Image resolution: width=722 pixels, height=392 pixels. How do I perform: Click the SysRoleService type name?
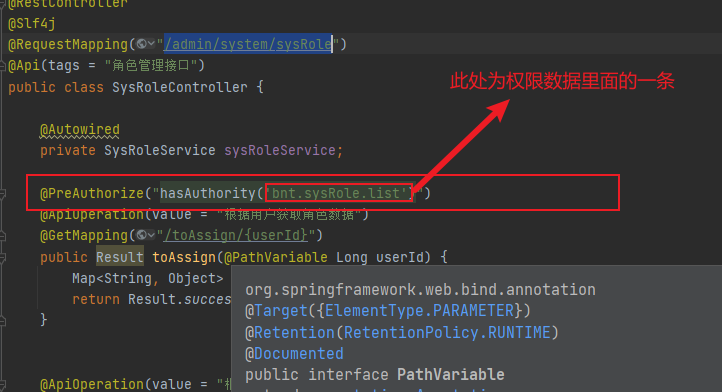point(159,151)
